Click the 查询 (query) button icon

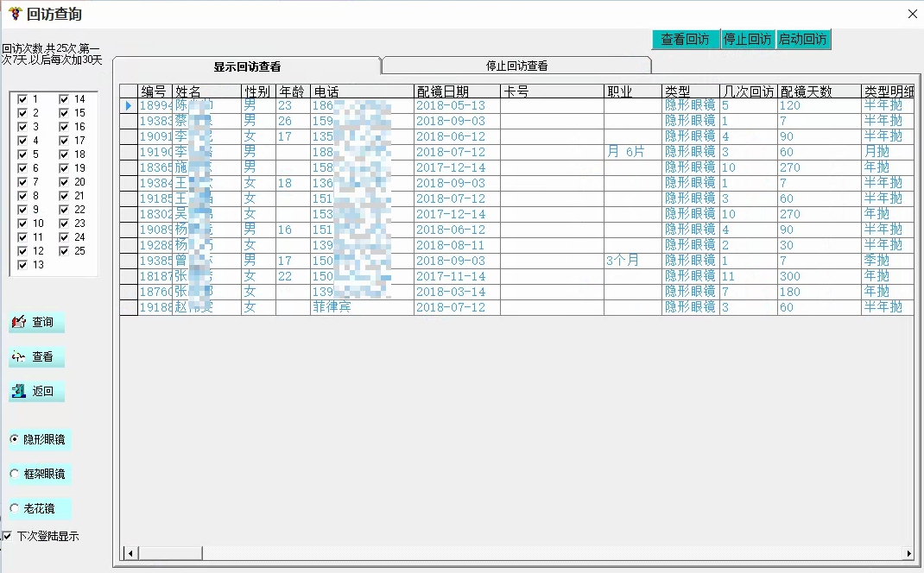point(19,323)
